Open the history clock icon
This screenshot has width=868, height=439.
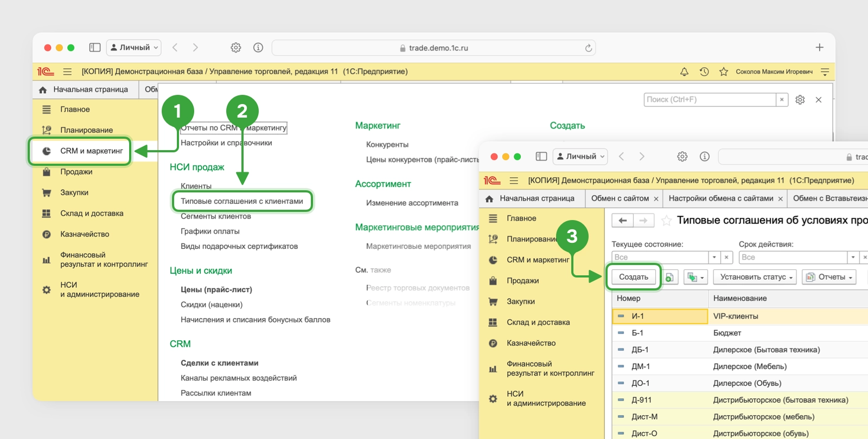(704, 72)
